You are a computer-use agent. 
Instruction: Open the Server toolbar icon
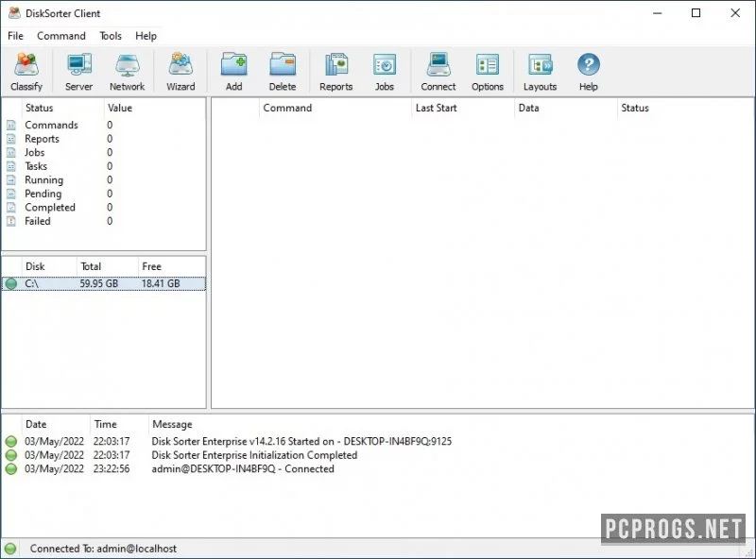tap(79, 64)
